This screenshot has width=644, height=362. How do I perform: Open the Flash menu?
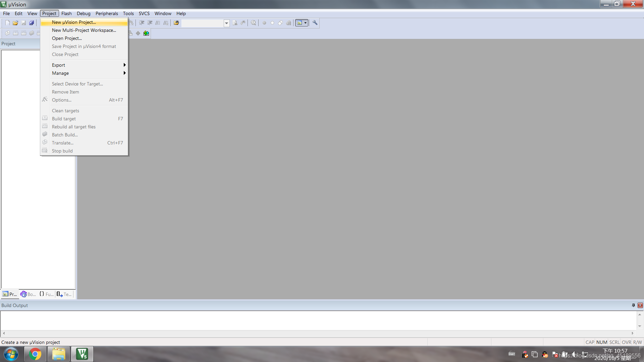coord(66,13)
